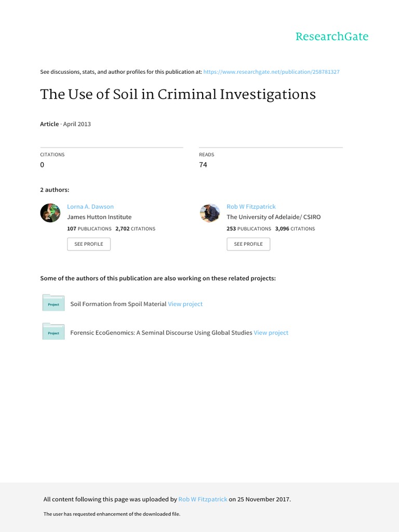This screenshot has height=532, width=399.
Task: Open the researchgate.net publication URL link
Action: point(271,72)
